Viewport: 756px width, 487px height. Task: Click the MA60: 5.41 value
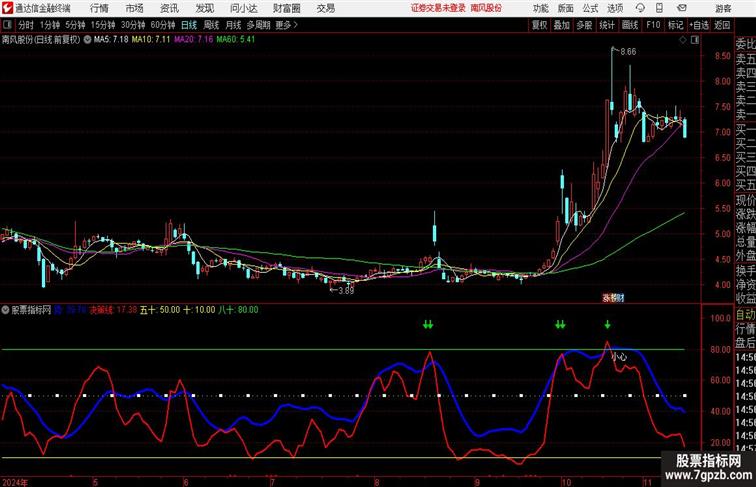[236, 40]
